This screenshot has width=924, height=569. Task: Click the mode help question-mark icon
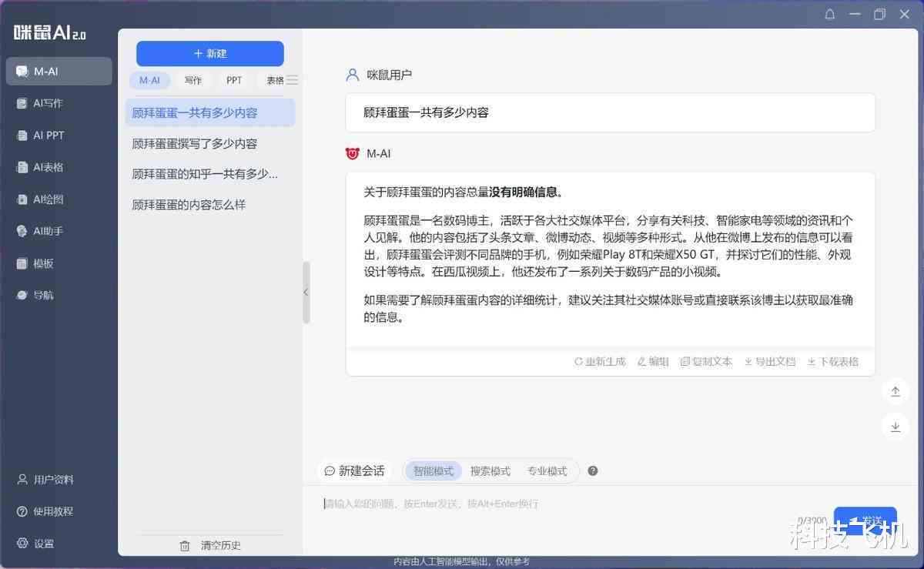pos(593,470)
